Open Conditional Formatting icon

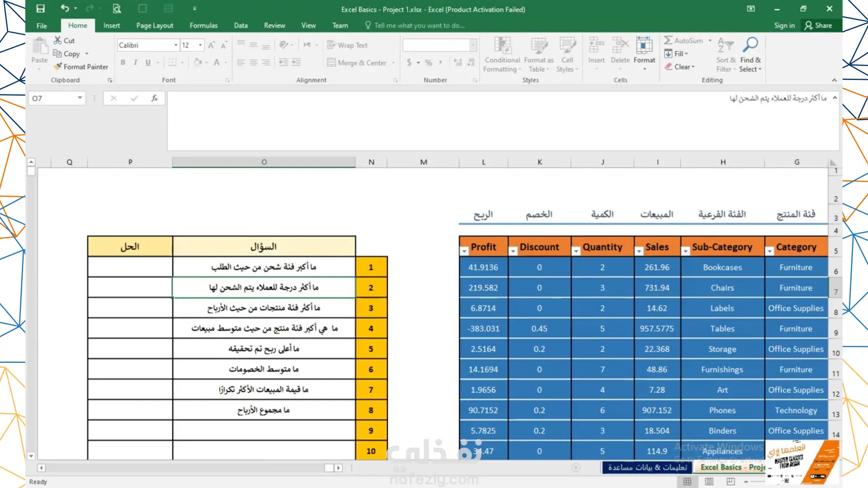pyautogui.click(x=502, y=46)
